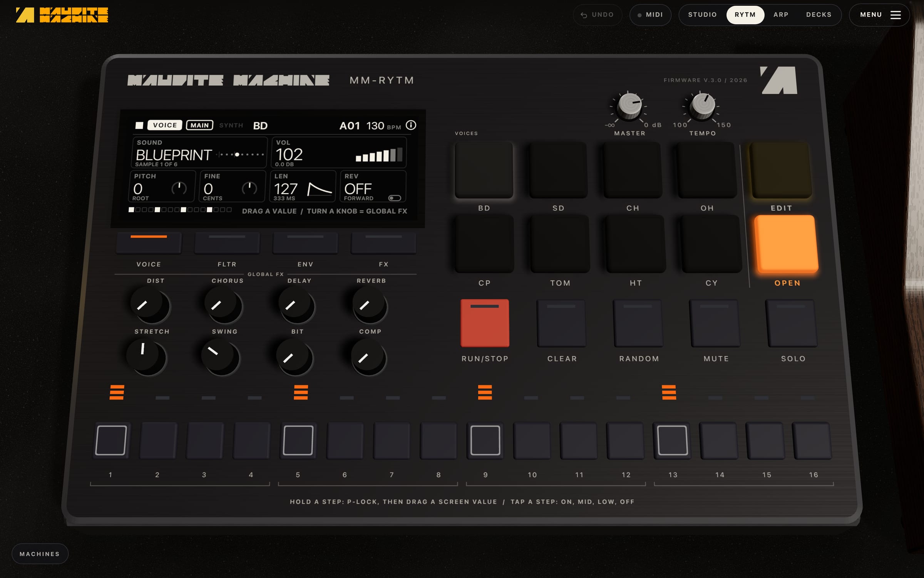
Task: Click the VOL 102 value field
Action: 339,153
